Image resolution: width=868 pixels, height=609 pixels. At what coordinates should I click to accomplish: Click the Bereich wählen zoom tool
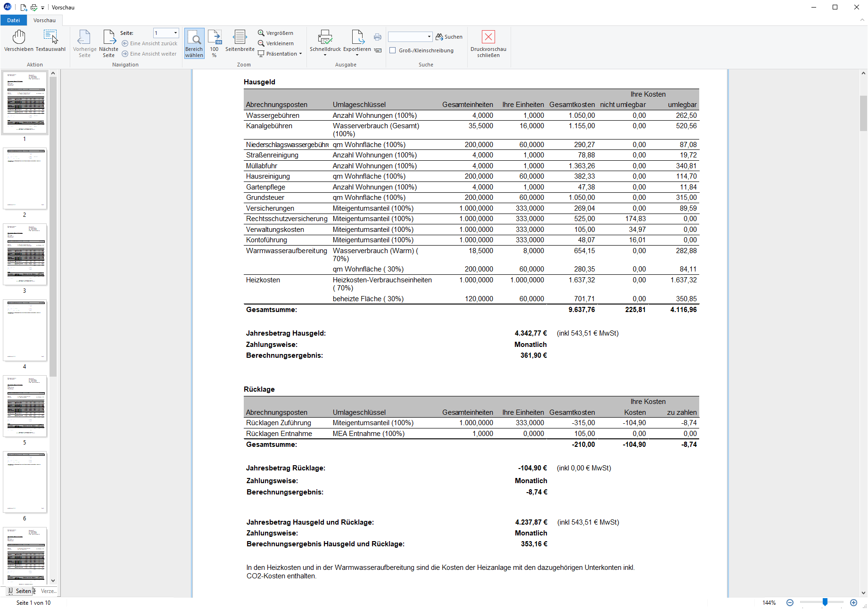click(194, 43)
